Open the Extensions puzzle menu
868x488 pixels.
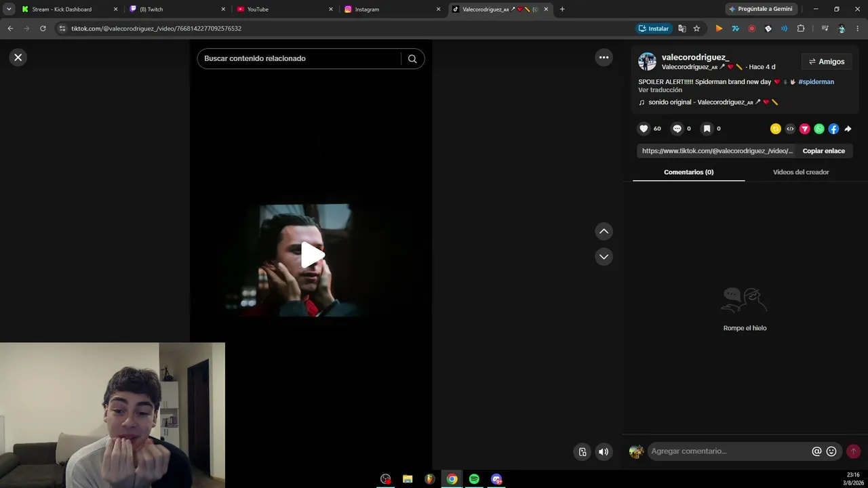(x=801, y=28)
